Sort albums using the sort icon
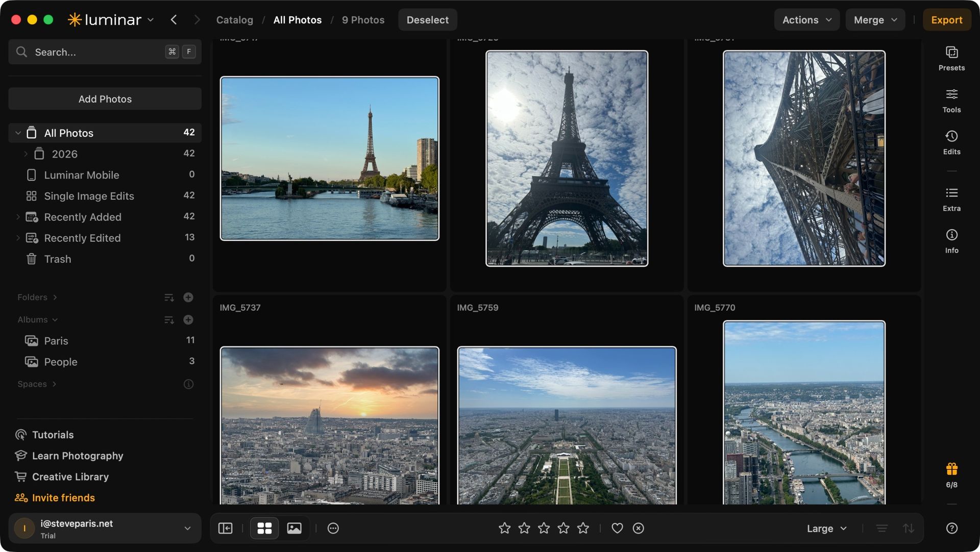 [169, 320]
